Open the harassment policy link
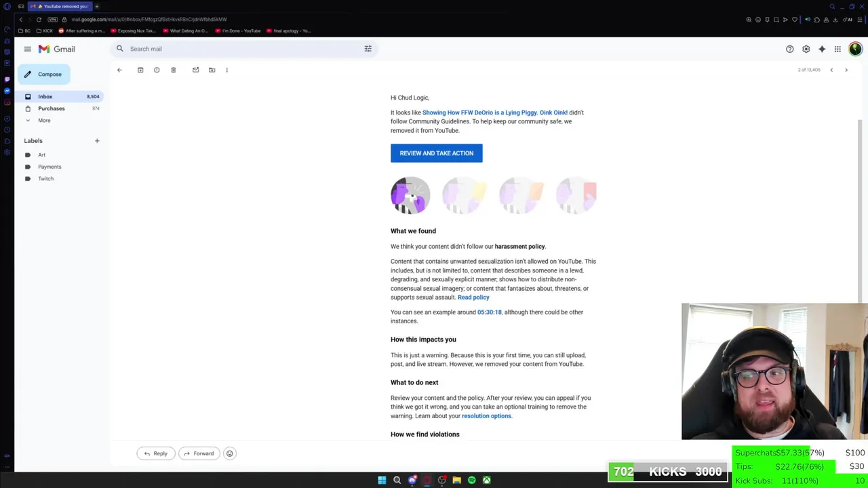 519,247
